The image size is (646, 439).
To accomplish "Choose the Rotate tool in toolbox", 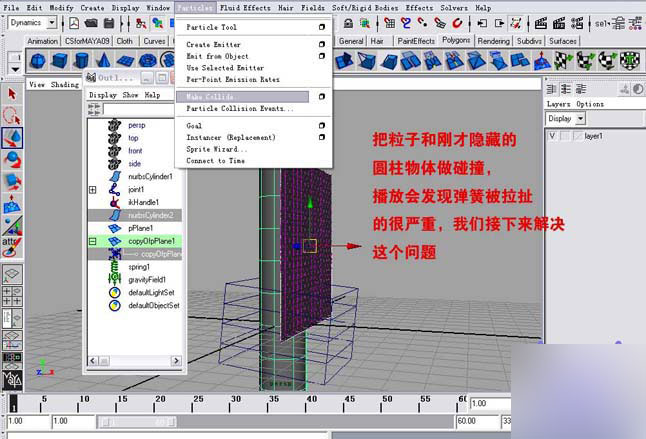I will click(12, 159).
